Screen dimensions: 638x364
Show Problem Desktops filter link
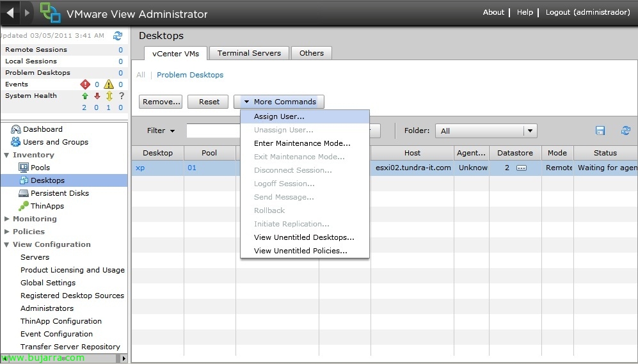coord(190,75)
